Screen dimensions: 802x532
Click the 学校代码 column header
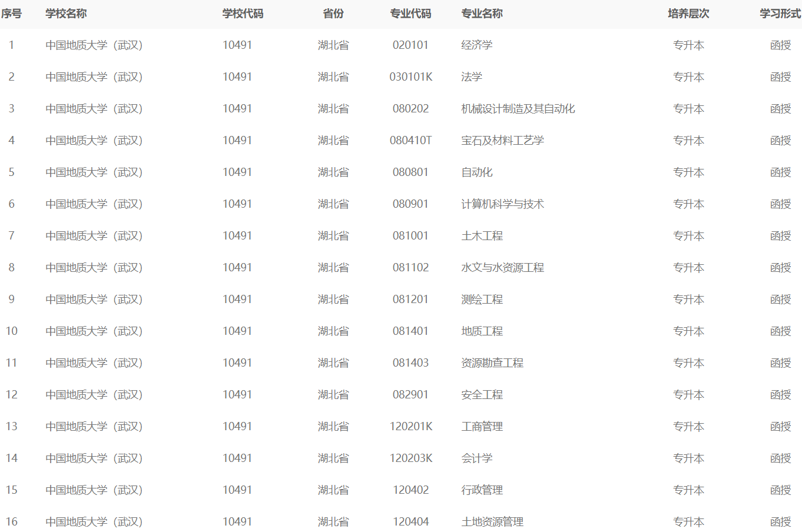(243, 14)
